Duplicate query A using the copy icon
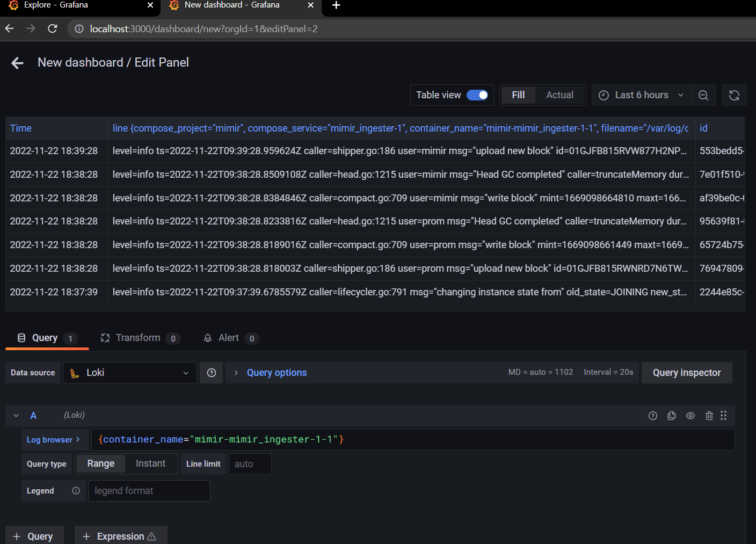 tap(672, 415)
